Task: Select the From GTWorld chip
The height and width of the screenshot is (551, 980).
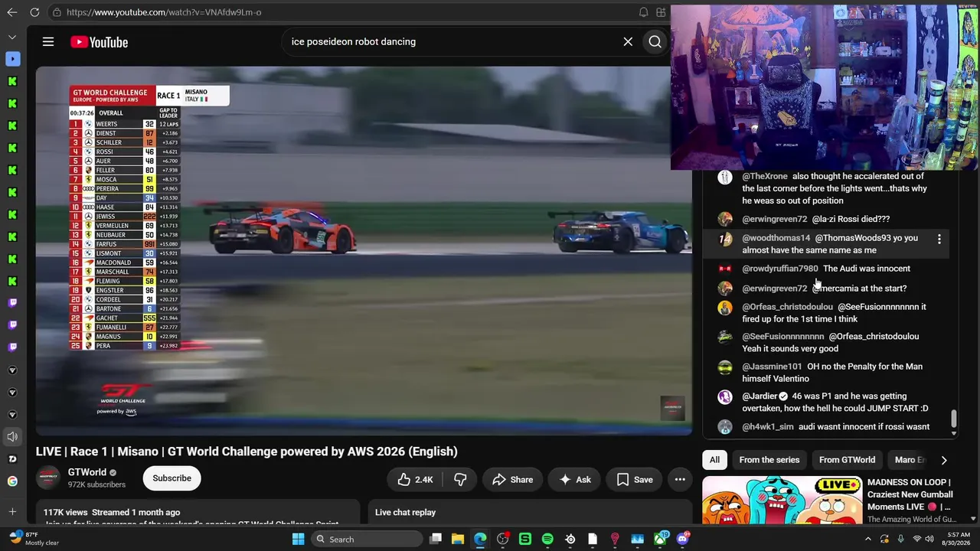Action: click(847, 460)
